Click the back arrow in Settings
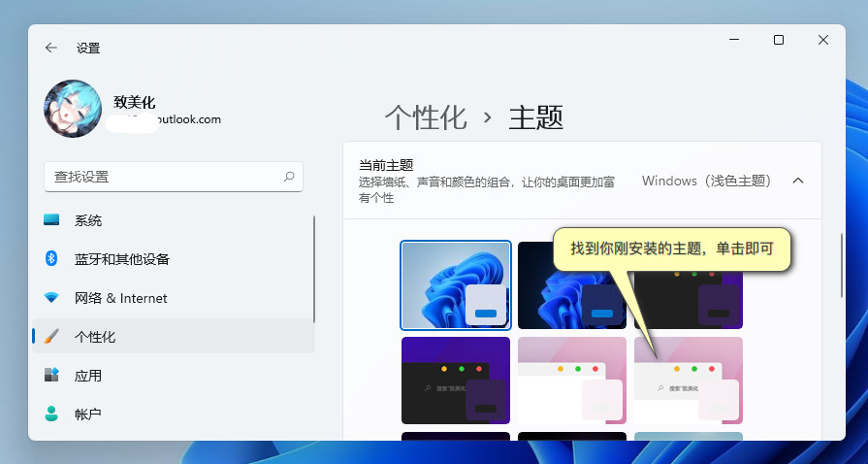 (x=51, y=48)
